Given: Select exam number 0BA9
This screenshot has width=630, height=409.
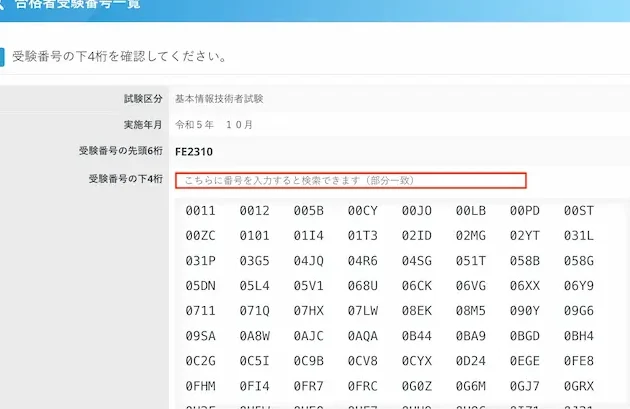Looking at the screenshot, I should coord(470,336).
